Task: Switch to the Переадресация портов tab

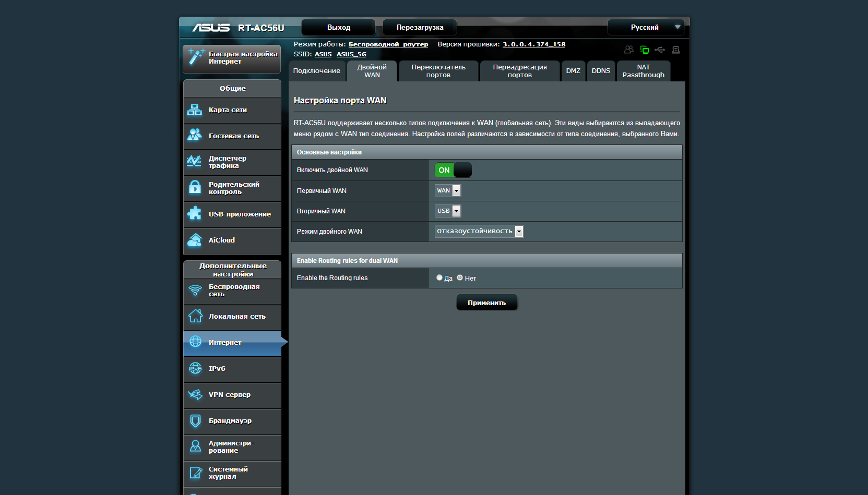Action: click(x=520, y=71)
